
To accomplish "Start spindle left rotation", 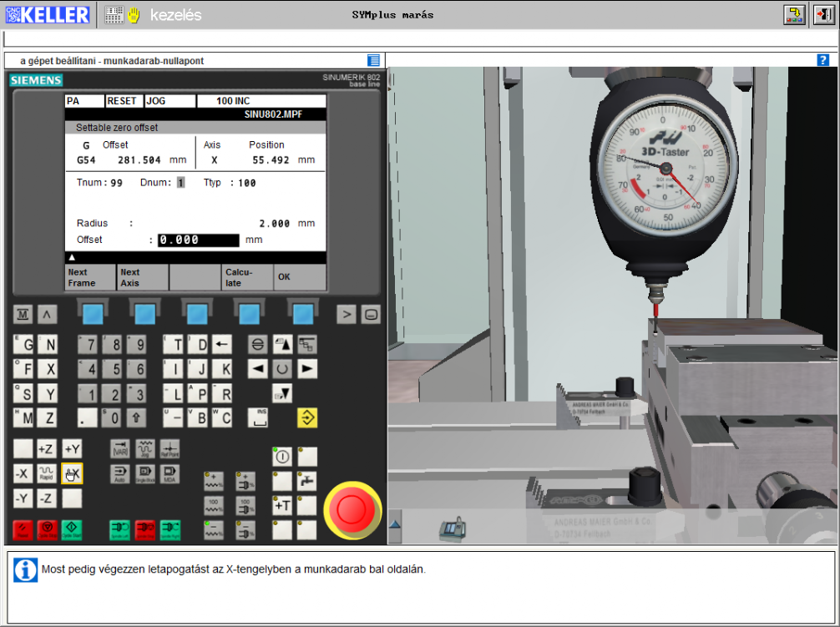I will (120, 530).
